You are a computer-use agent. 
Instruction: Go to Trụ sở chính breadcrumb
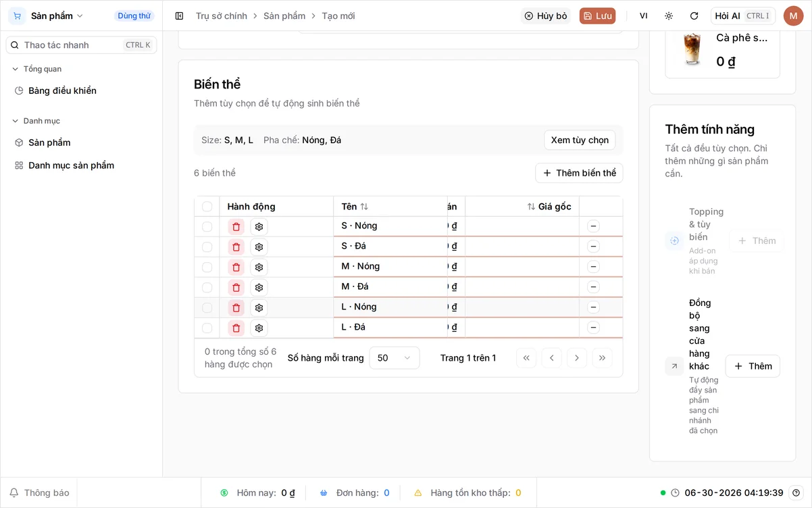coord(222,16)
